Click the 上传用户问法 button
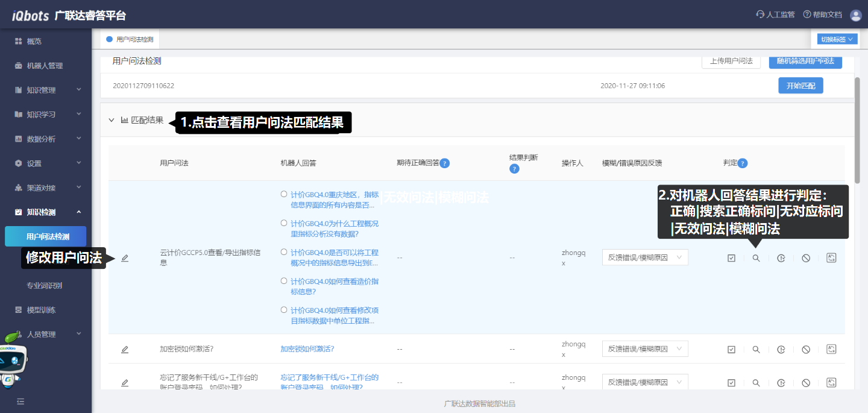 click(731, 61)
